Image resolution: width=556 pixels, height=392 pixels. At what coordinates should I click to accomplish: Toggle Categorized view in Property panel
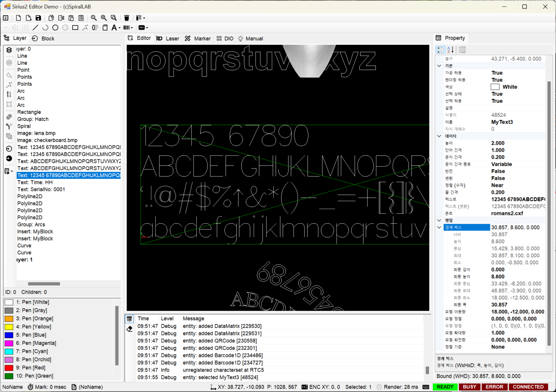click(440, 50)
